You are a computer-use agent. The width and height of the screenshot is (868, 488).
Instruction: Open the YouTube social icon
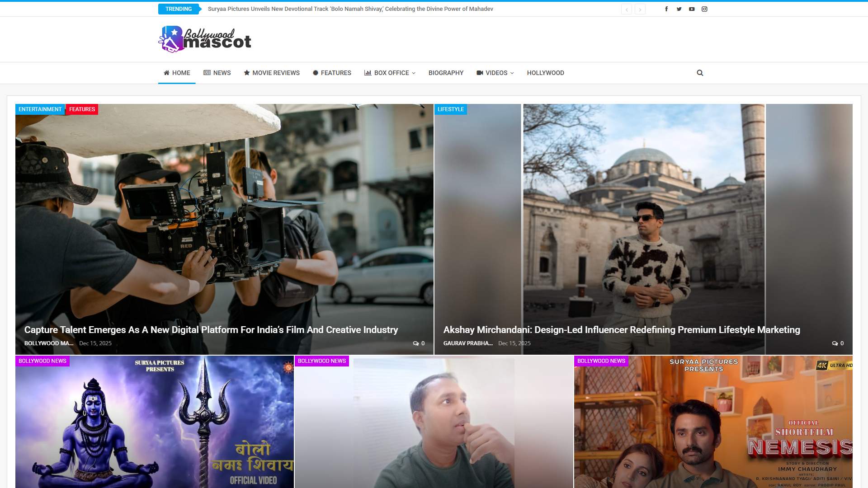click(x=692, y=9)
